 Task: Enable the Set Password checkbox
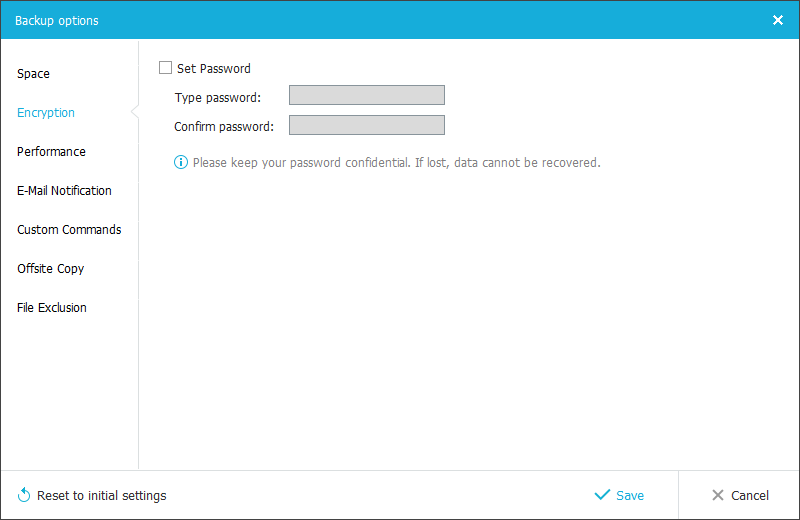[x=166, y=68]
